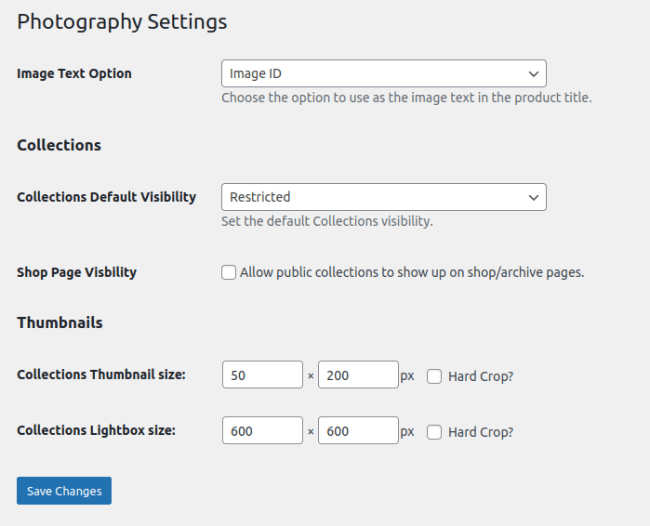Click the Shop Page Visbility label
Image resolution: width=650 pixels, height=526 pixels.
77,272
